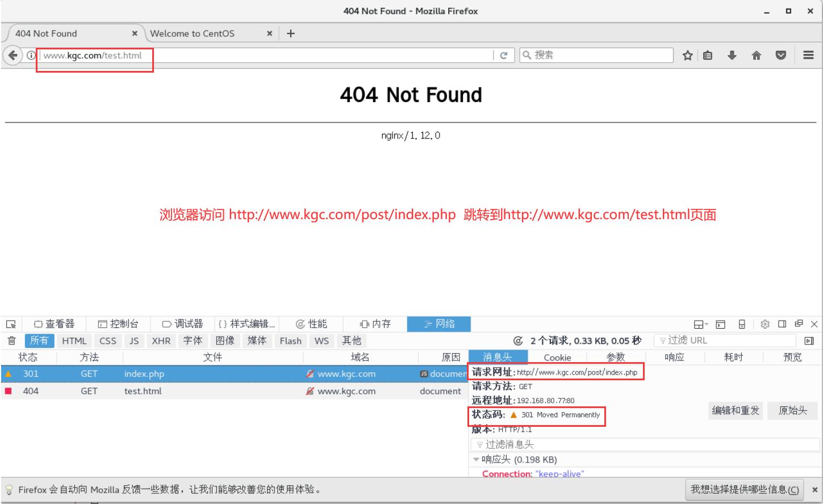Close the Welcome to CentOS tab

[269, 33]
